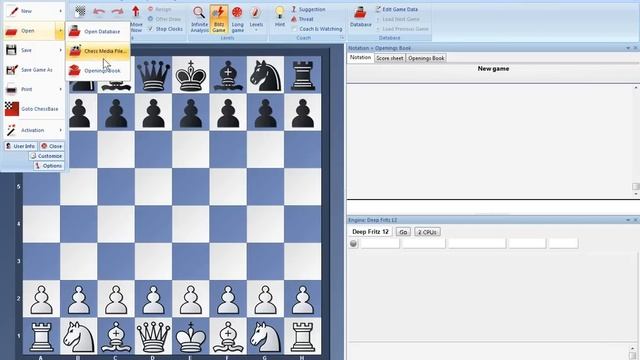Click the New game heading text
Image resolution: width=640 pixels, height=360 pixels.
[493, 69]
